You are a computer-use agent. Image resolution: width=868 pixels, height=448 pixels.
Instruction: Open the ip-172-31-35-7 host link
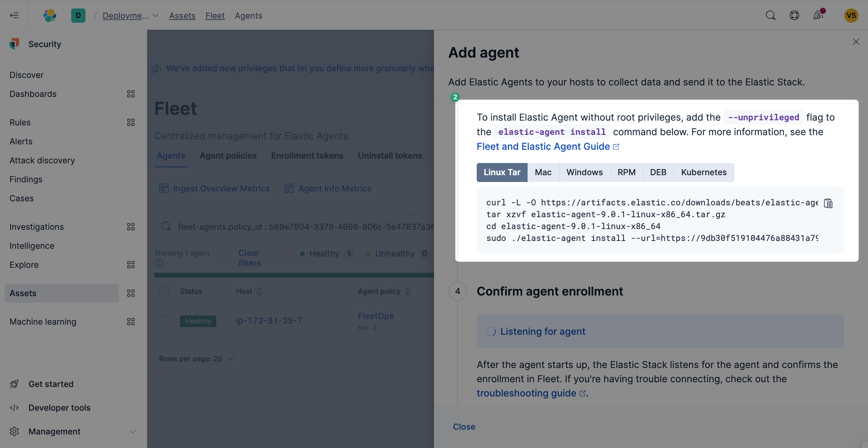(x=269, y=321)
